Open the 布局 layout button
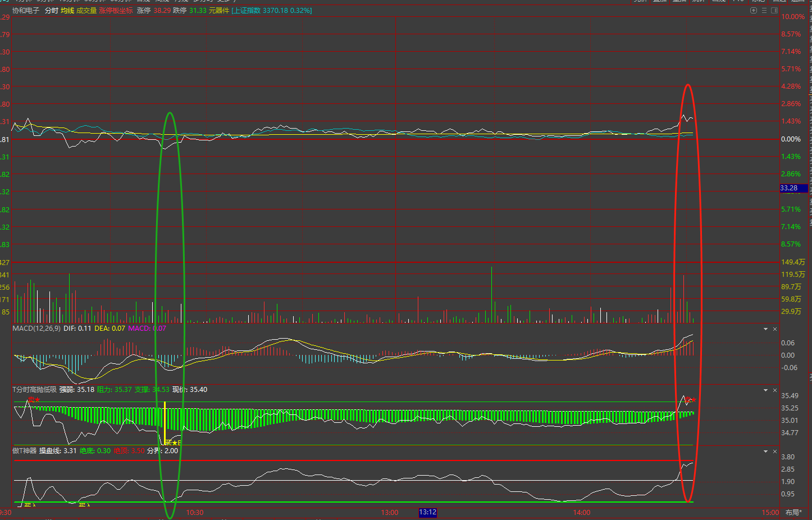 pyautogui.click(x=793, y=512)
